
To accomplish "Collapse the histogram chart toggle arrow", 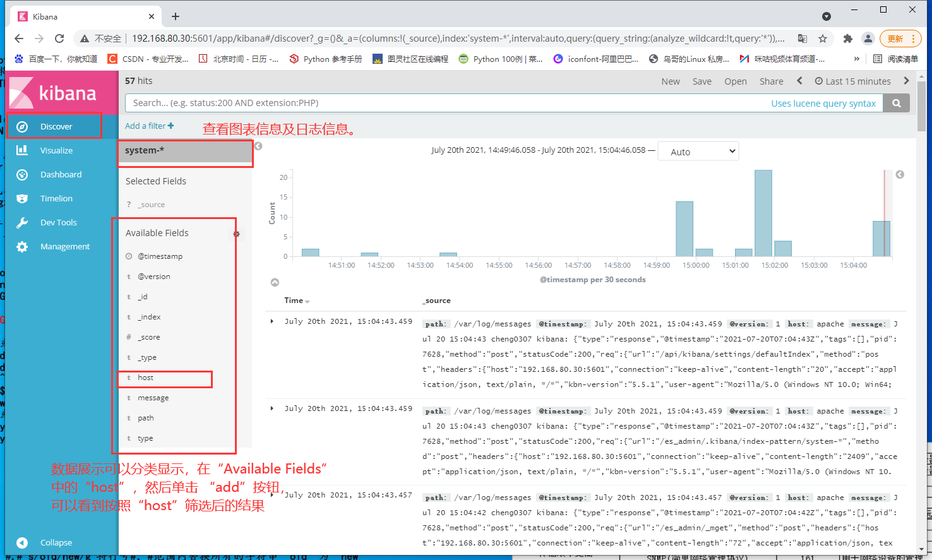I will tap(275, 282).
